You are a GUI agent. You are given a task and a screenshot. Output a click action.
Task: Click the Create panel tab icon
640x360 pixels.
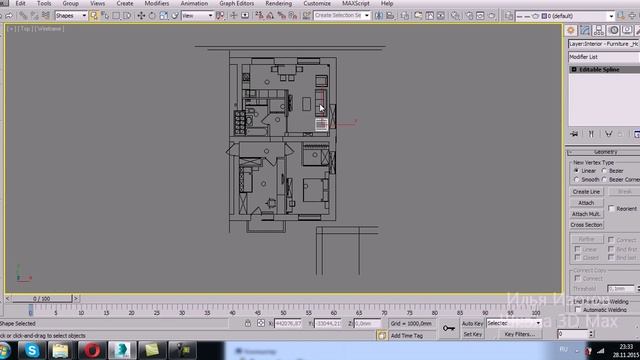point(571,31)
